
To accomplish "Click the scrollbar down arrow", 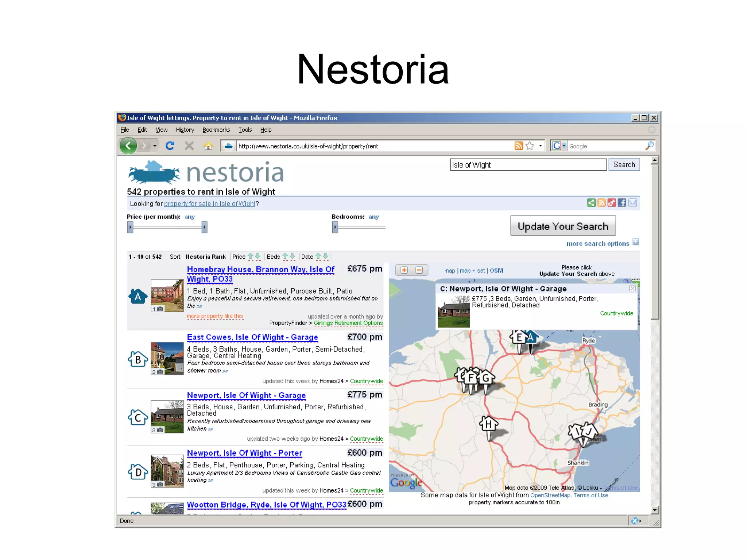I will pos(654,510).
